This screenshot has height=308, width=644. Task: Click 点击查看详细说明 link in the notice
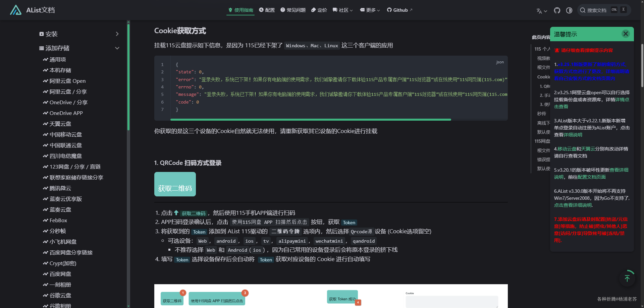tap(573, 205)
